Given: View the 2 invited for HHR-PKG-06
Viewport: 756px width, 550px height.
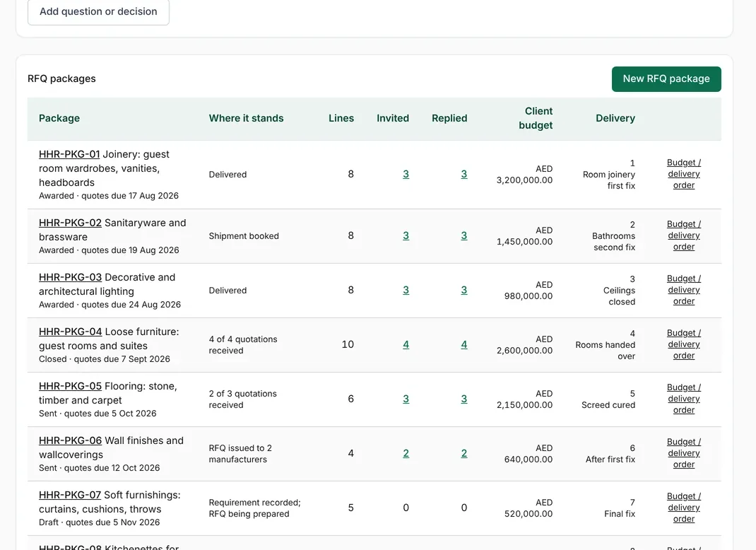Looking at the screenshot, I should coord(406,454).
